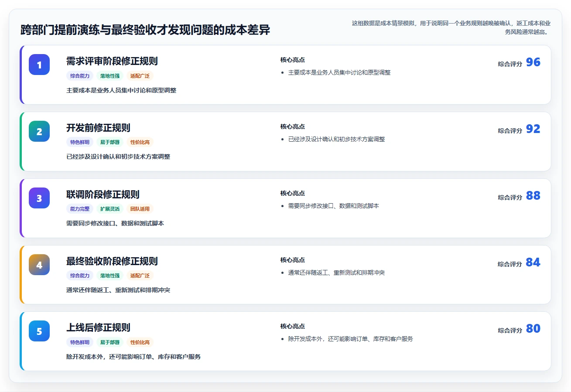Screen dimensions: 571x392
Task: Click 特色鲜明 tag in 开发前修正规则 card
Action: click(80, 142)
